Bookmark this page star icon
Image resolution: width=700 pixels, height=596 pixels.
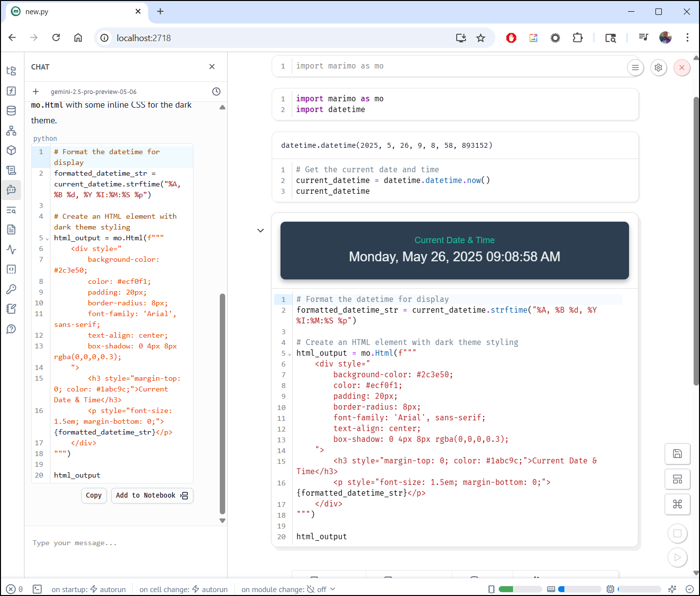(481, 38)
